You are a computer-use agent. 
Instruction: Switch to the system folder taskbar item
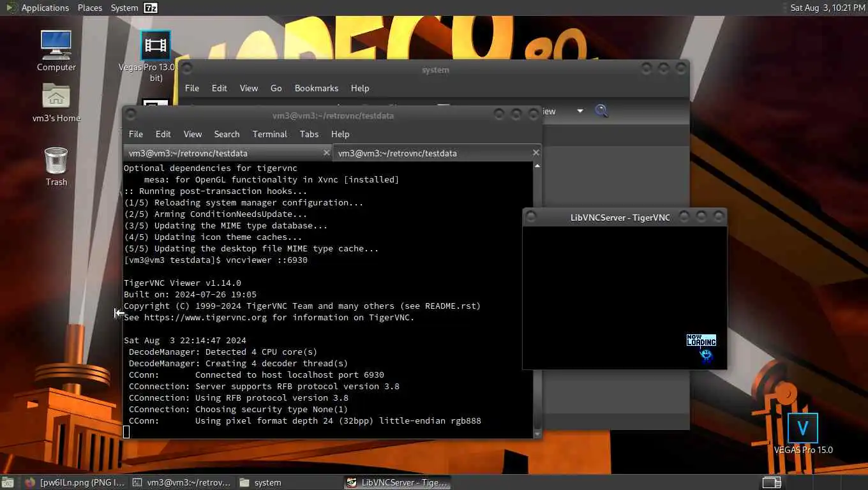coord(288,482)
